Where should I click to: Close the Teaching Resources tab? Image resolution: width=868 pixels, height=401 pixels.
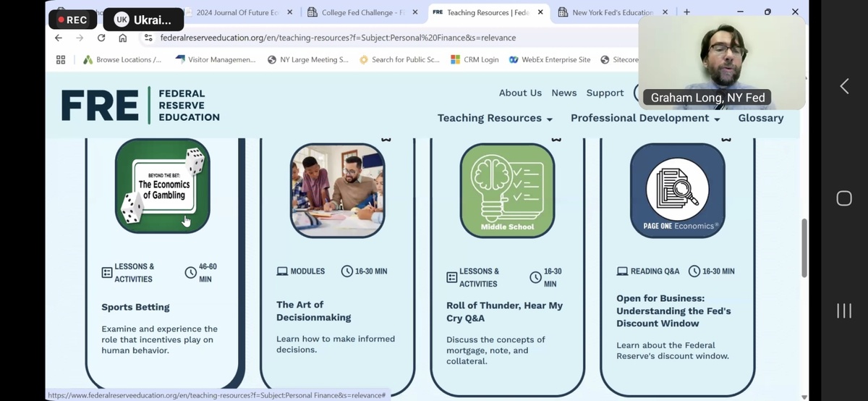(540, 12)
